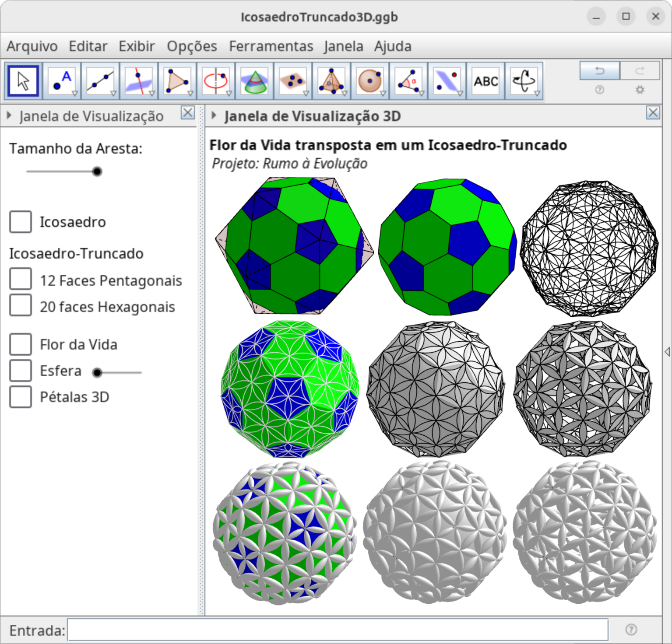
Task: Expand the Janela de Visualização style bar triangle
Action: 9,116
